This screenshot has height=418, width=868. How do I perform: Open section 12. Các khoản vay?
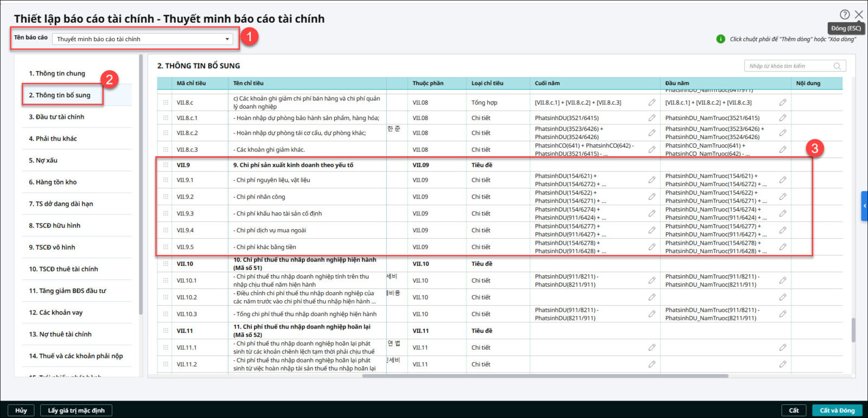(x=76, y=312)
